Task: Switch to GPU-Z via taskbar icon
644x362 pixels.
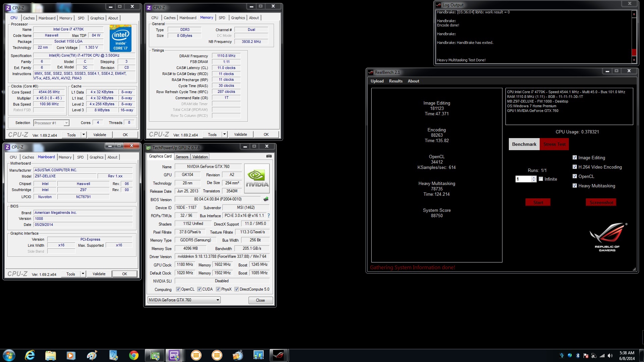Action: pyautogui.click(x=155, y=355)
